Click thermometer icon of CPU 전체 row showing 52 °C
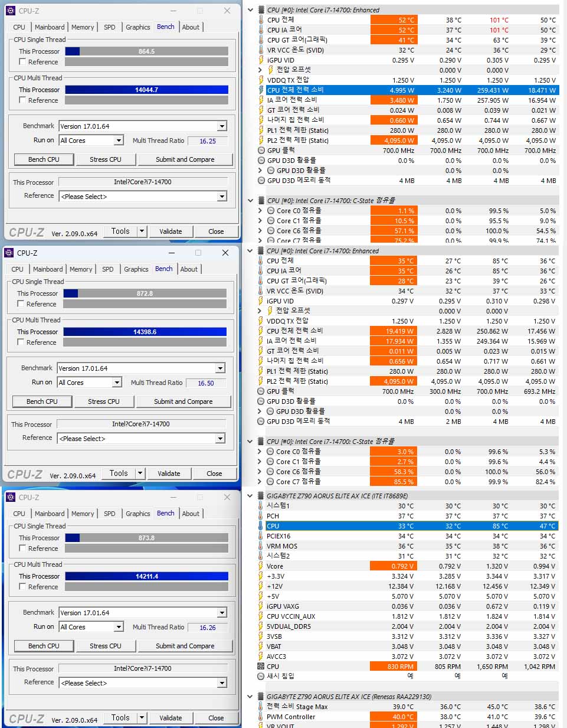This screenshot has height=728, width=567. 261,19
